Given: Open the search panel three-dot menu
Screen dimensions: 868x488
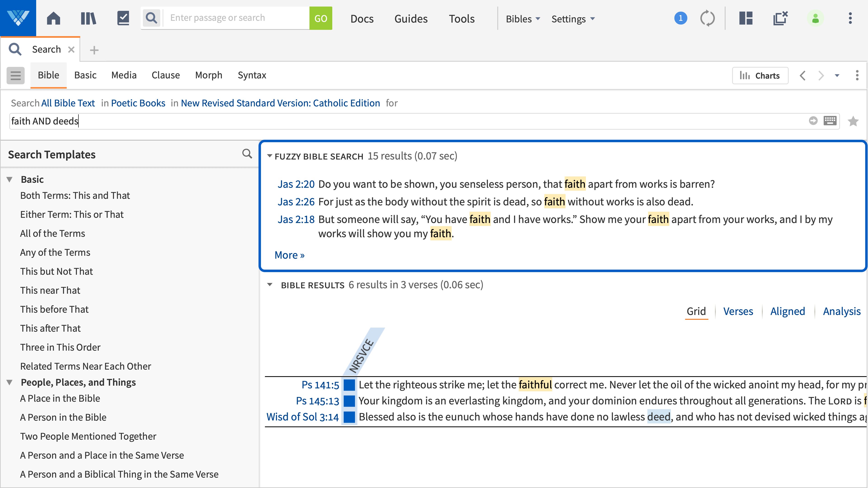Looking at the screenshot, I should 857,75.
